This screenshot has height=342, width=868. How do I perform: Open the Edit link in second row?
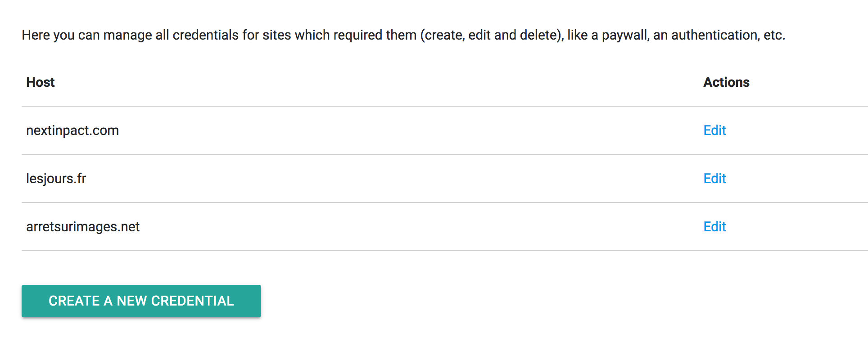point(714,179)
